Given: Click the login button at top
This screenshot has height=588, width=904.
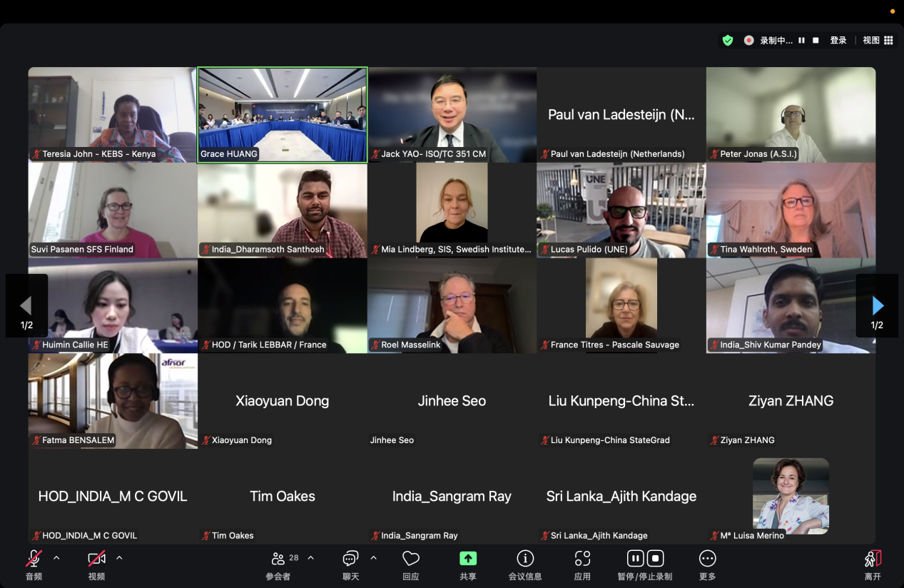Looking at the screenshot, I should (838, 41).
